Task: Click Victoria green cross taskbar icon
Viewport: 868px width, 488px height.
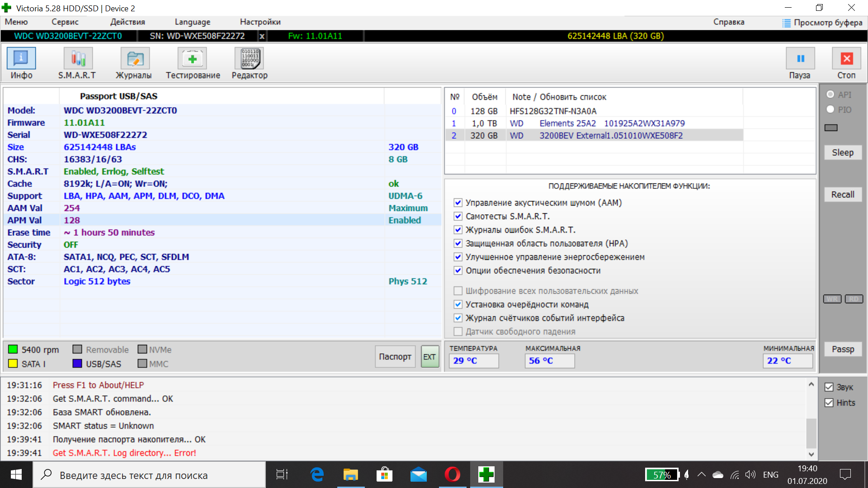Action: click(x=486, y=474)
